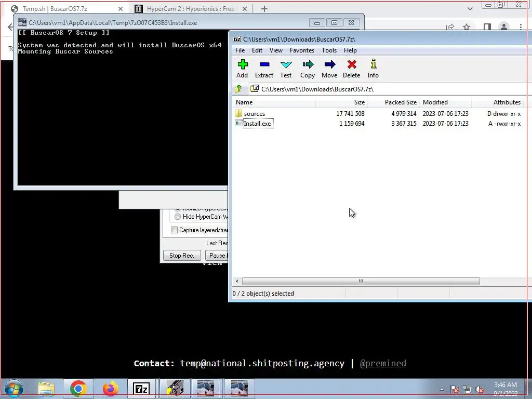Open the File menu in 7-Zip
Viewport: 532px width, 399px height.
[x=240, y=50]
